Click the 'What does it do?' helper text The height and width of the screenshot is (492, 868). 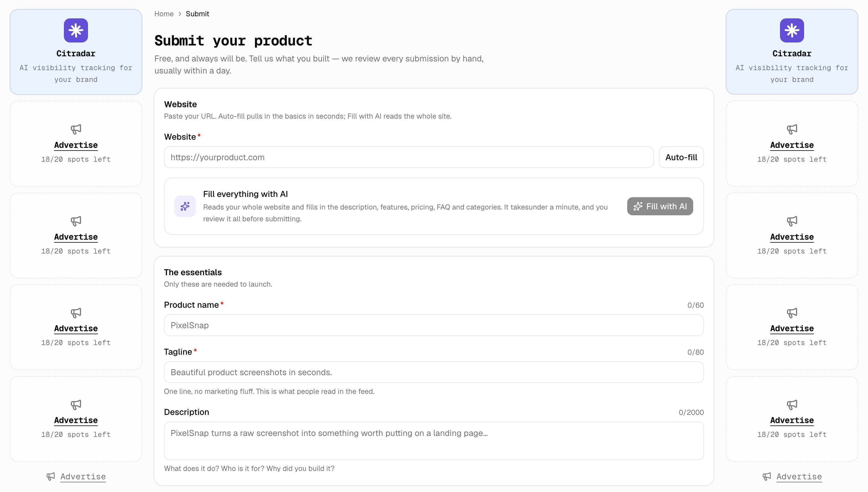click(x=249, y=468)
